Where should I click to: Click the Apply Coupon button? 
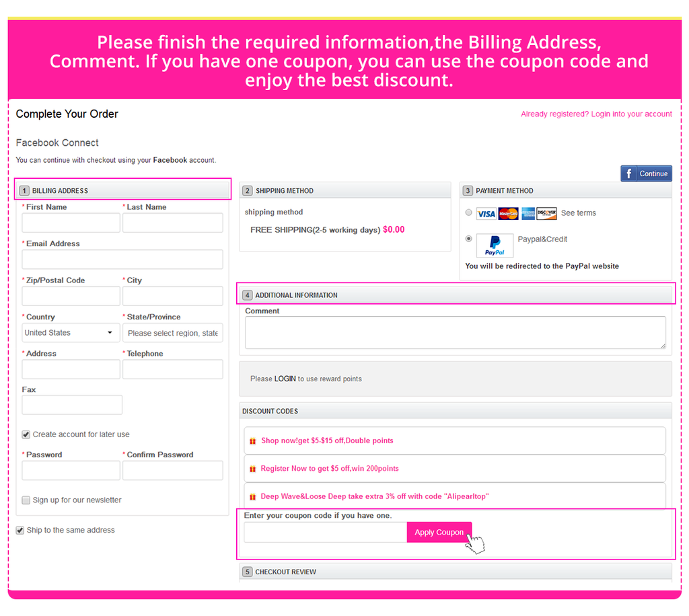pyautogui.click(x=439, y=533)
